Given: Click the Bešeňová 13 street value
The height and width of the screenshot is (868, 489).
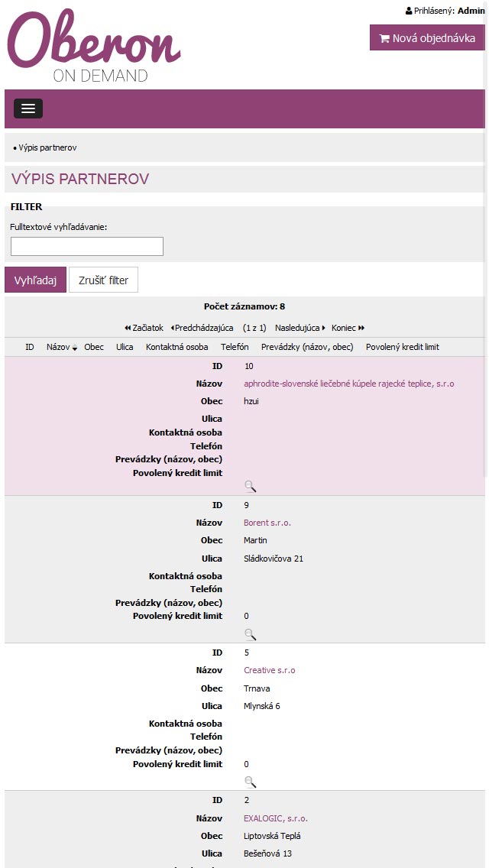Looking at the screenshot, I should click(267, 853).
